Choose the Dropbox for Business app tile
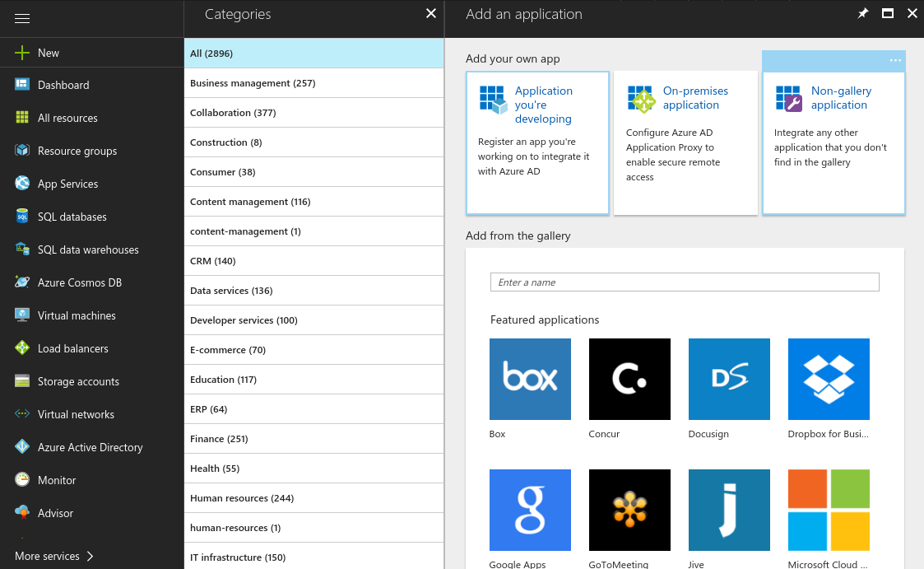 [829, 380]
